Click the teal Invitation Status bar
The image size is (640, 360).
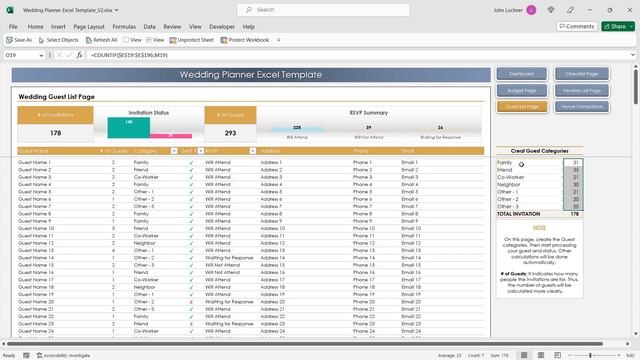coord(129,128)
